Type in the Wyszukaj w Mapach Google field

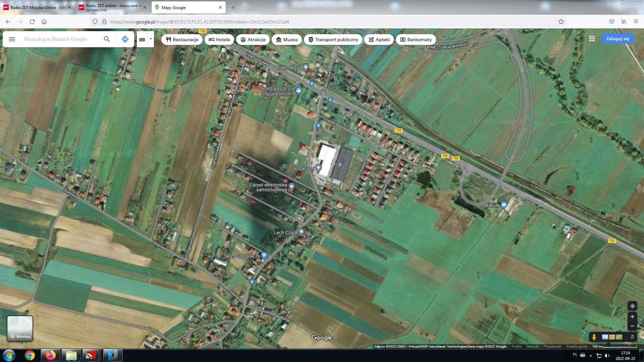click(55, 39)
